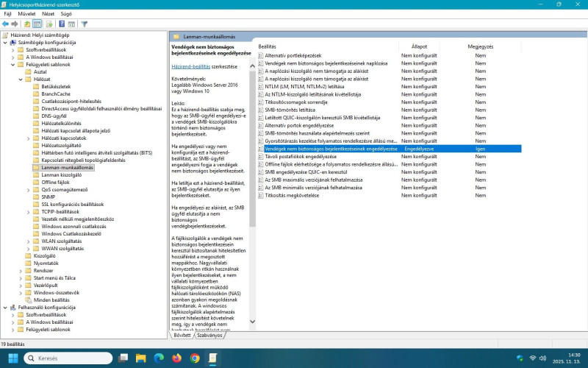Viewport: 588px width, 368px height.
Task: Toggle the action pane toolbar icon
Action: click(71, 24)
